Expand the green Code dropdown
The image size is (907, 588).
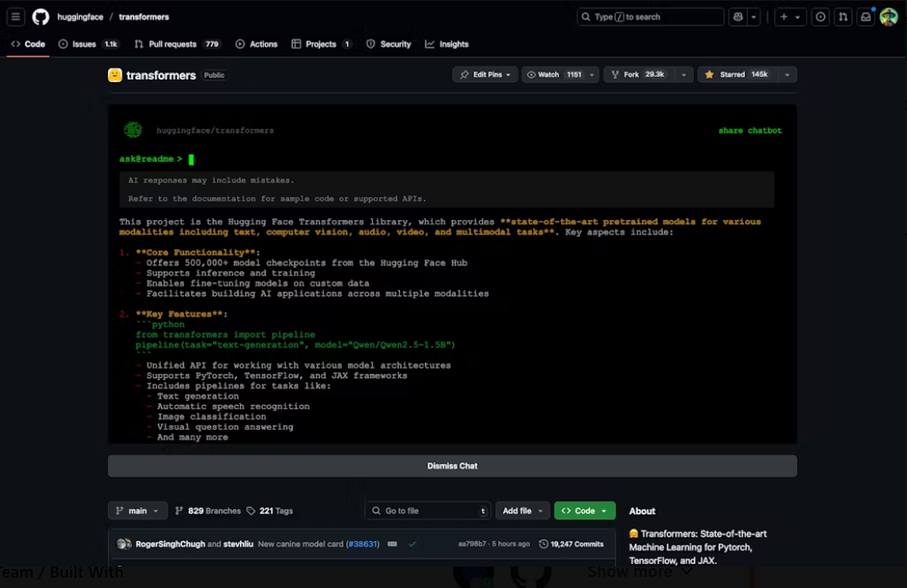584,511
